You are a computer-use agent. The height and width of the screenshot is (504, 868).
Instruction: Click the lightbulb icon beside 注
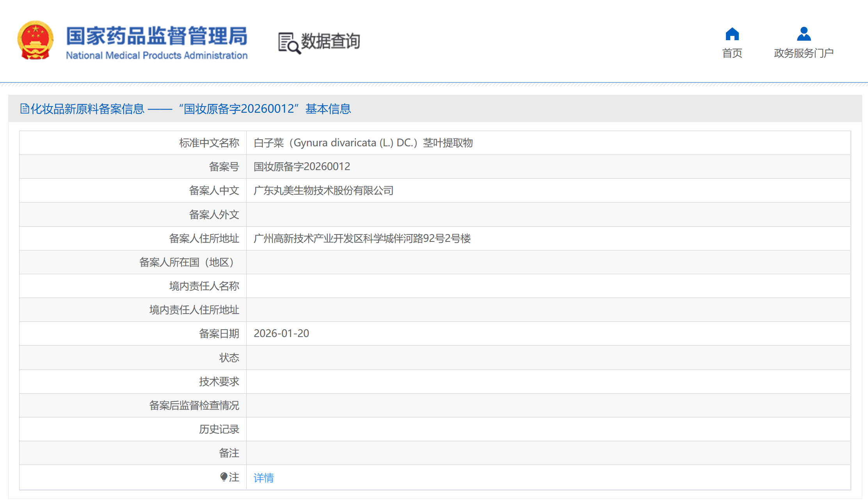click(224, 477)
